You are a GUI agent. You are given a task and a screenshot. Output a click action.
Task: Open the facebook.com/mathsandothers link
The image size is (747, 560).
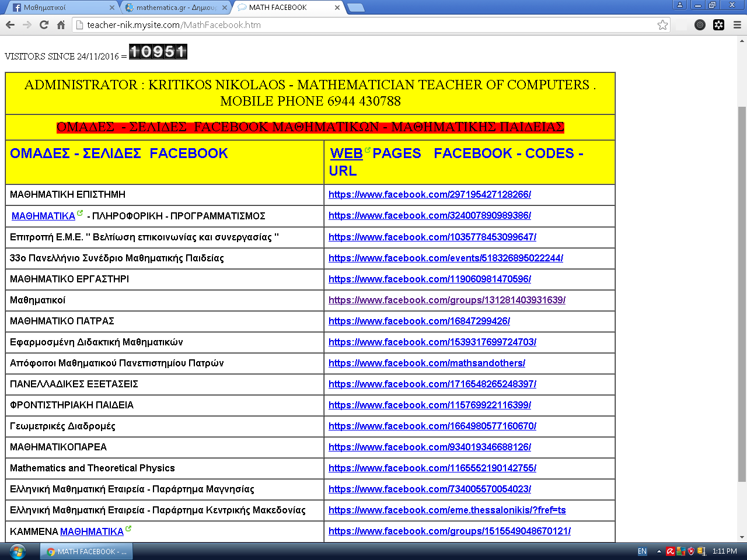(427, 363)
